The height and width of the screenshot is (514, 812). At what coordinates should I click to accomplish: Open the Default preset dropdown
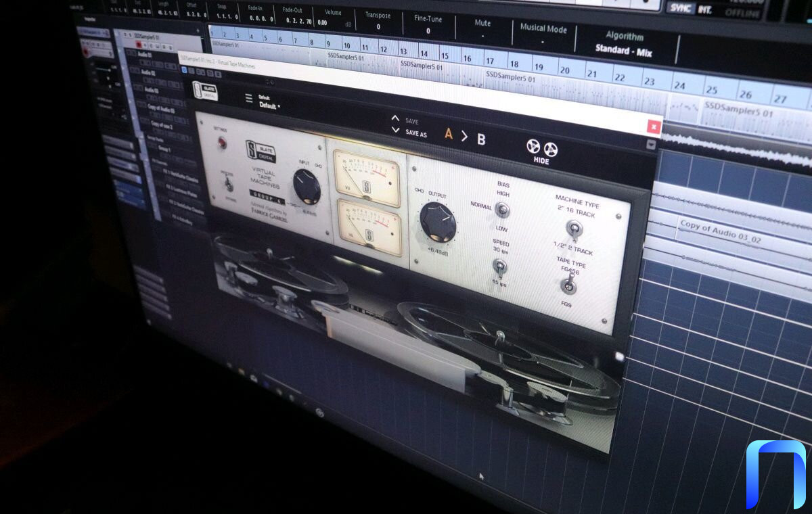pyautogui.click(x=269, y=105)
